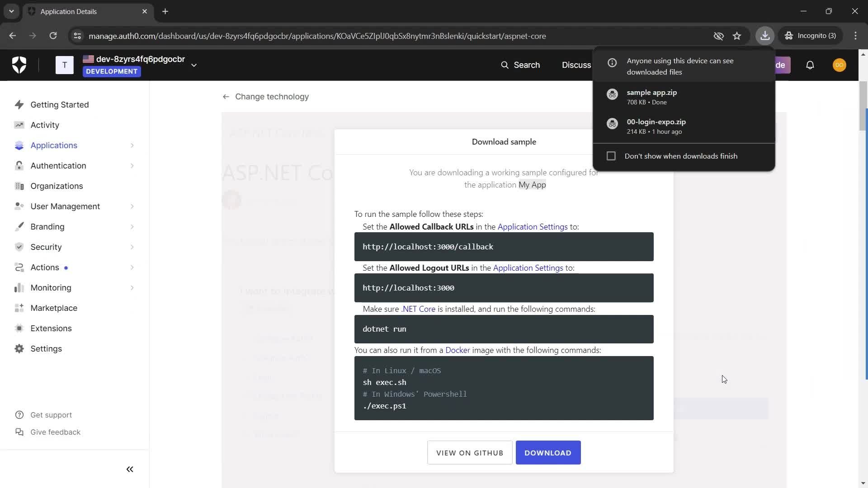868x488 pixels.
Task: Click the Give feedback chat icon
Action: click(x=19, y=432)
